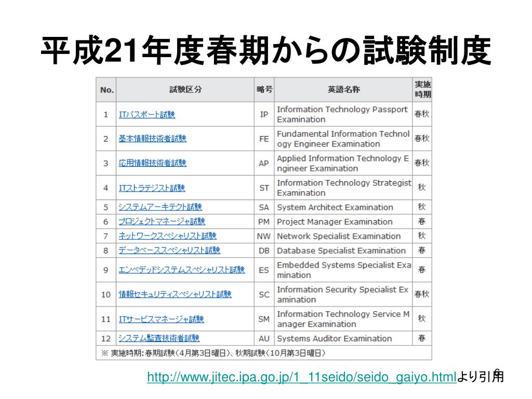The image size is (532, 399).
Task: Open the システム監査技術者試験 link
Action: [159, 338]
